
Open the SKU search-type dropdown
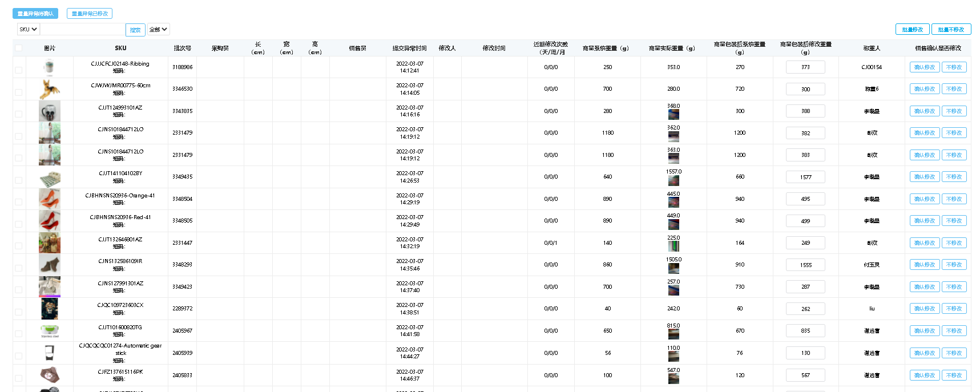pyautogui.click(x=28, y=29)
